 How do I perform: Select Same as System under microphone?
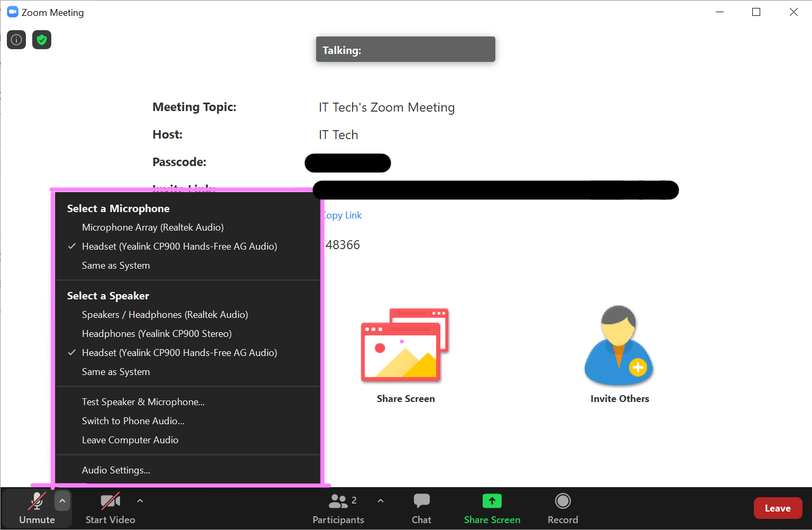tap(188, 266)
